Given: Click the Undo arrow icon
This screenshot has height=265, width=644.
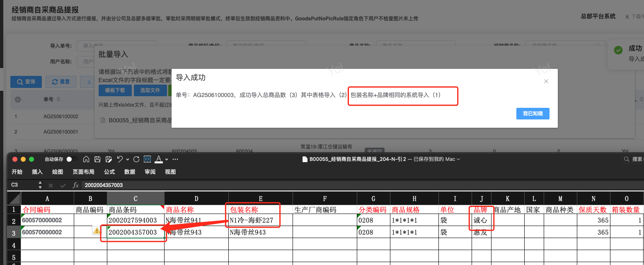Looking at the screenshot, I should 120,159.
